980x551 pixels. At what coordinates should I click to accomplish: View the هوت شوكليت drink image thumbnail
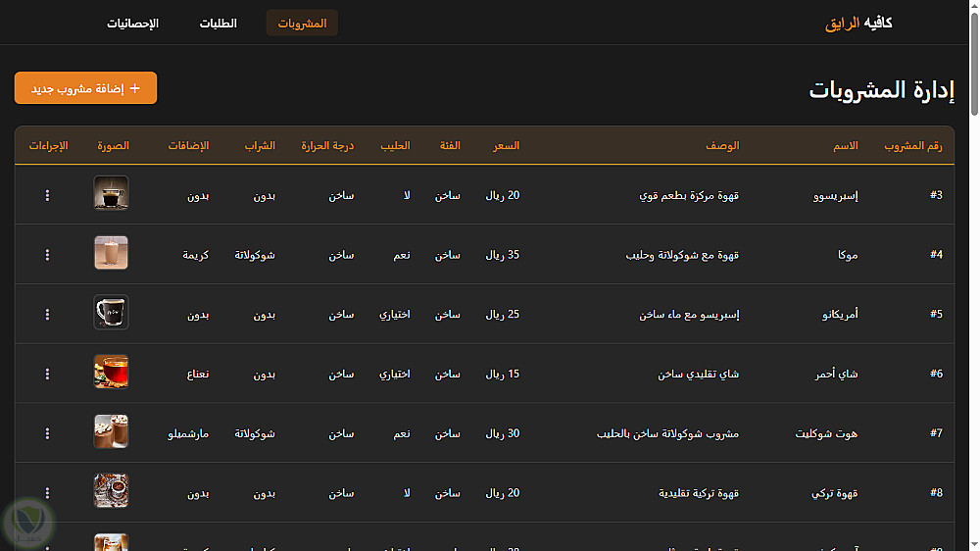click(112, 431)
